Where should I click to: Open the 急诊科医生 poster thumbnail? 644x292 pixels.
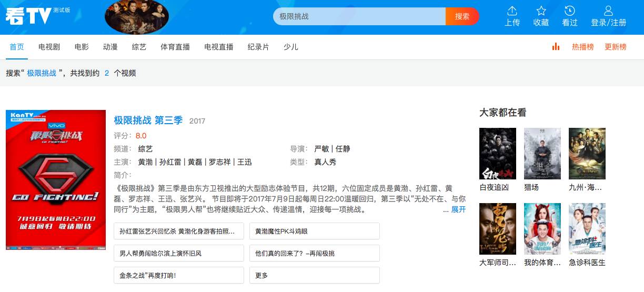pos(587,229)
